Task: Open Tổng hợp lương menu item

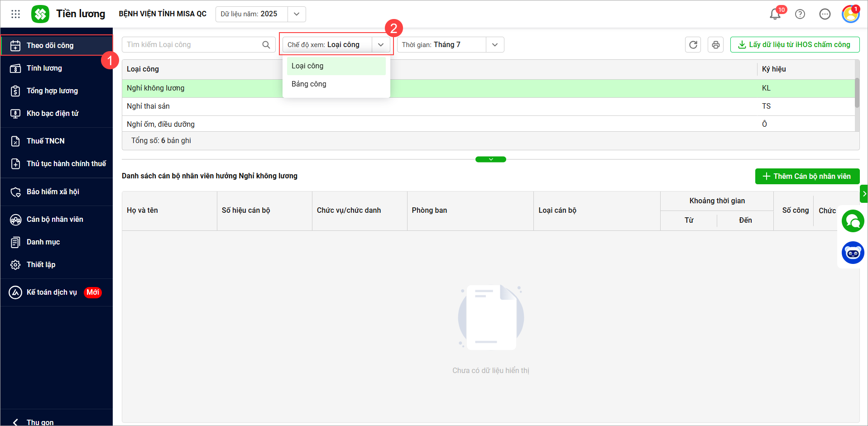Action: point(57,91)
